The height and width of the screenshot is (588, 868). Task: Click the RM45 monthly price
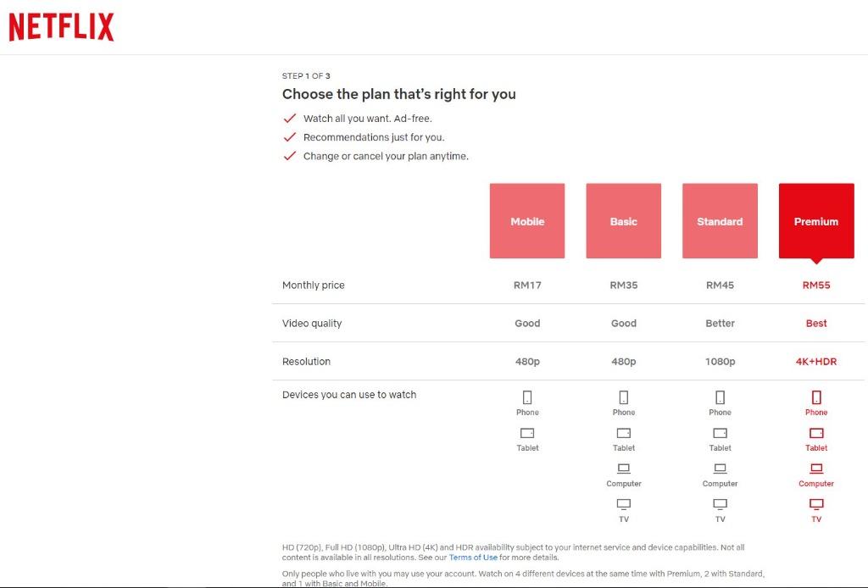point(720,285)
